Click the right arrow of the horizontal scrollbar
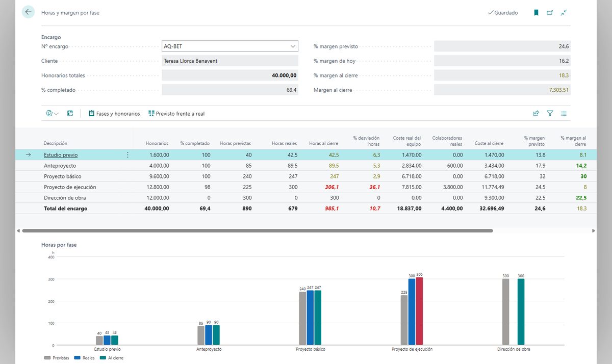612x364 pixels. pos(594,231)
